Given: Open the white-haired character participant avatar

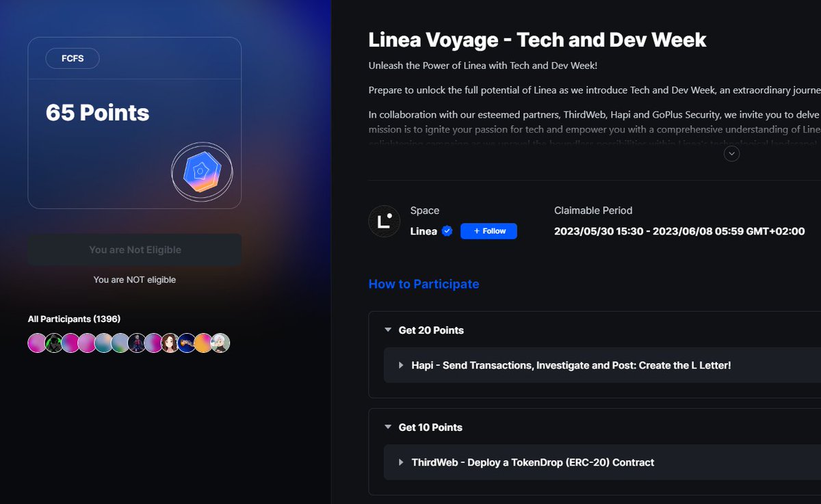Looking at the screenshot, I should [x=220, y=343].
